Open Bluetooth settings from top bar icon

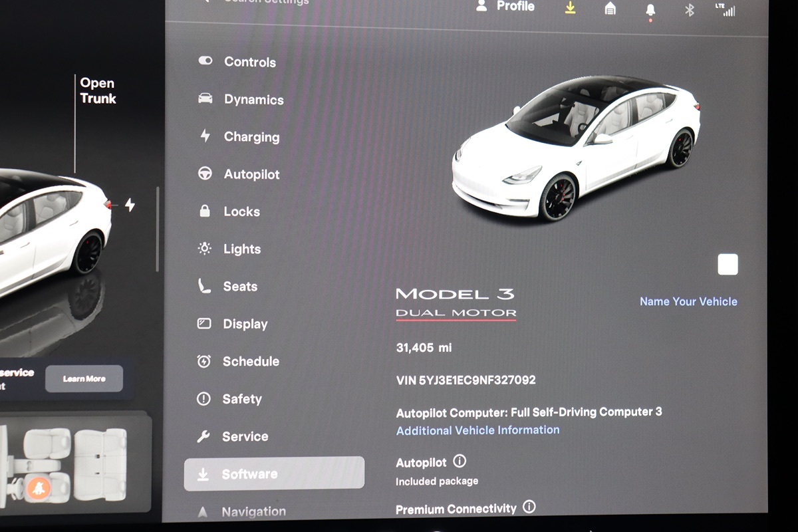690,10
